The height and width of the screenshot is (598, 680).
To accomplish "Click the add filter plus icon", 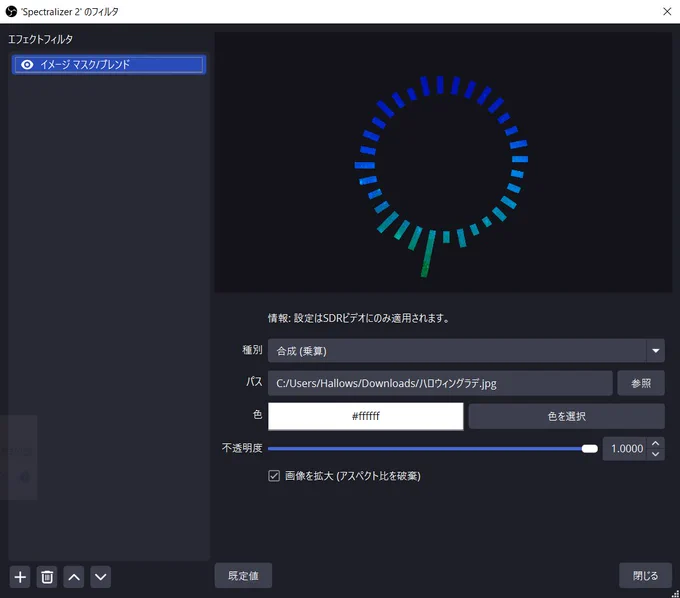I will coord(20,577).
